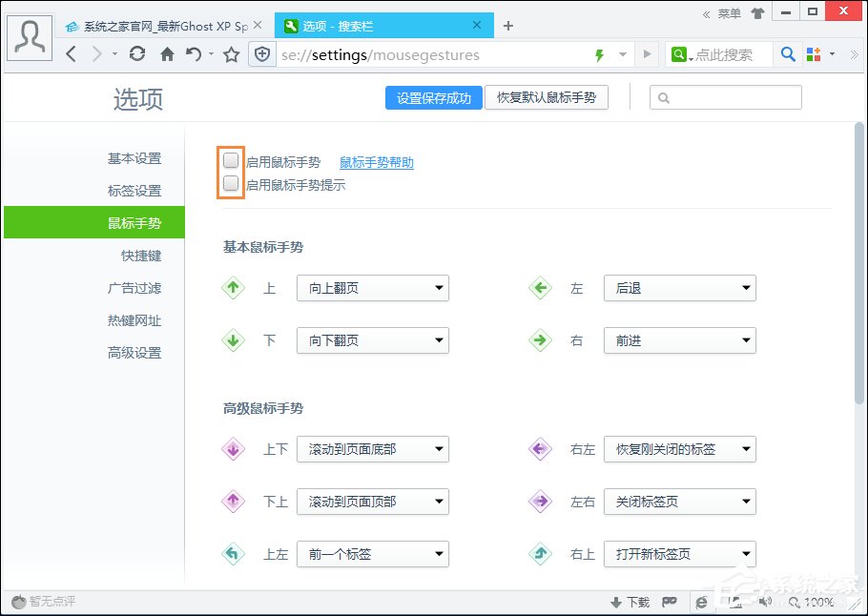868x616 pixels.
Task: Expand the 恢复刚关闭的标签 dropdown
Action: click(679, 449)
